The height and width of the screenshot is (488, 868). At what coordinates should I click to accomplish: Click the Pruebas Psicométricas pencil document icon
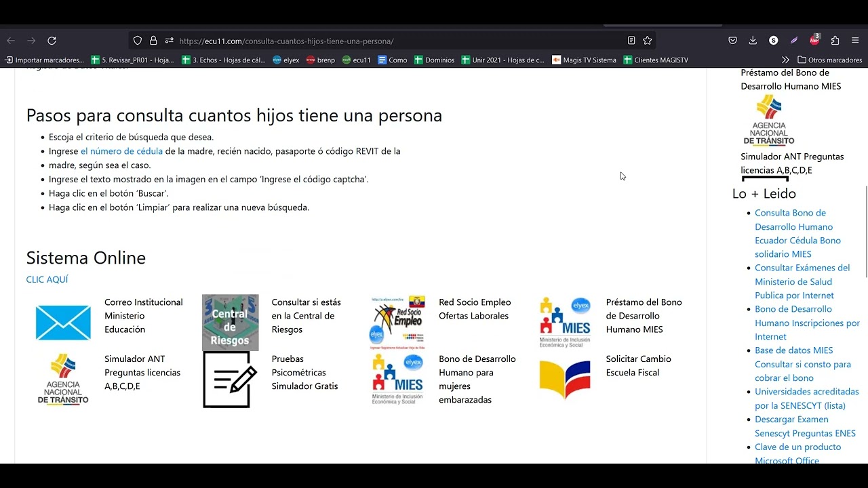click(230, 380)
